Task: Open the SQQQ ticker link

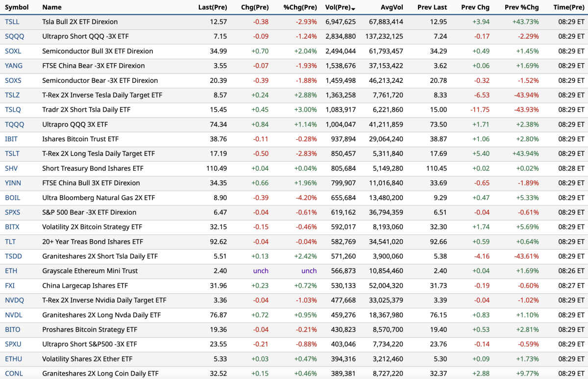Action: pyautogui.click(x=14, y=36)
